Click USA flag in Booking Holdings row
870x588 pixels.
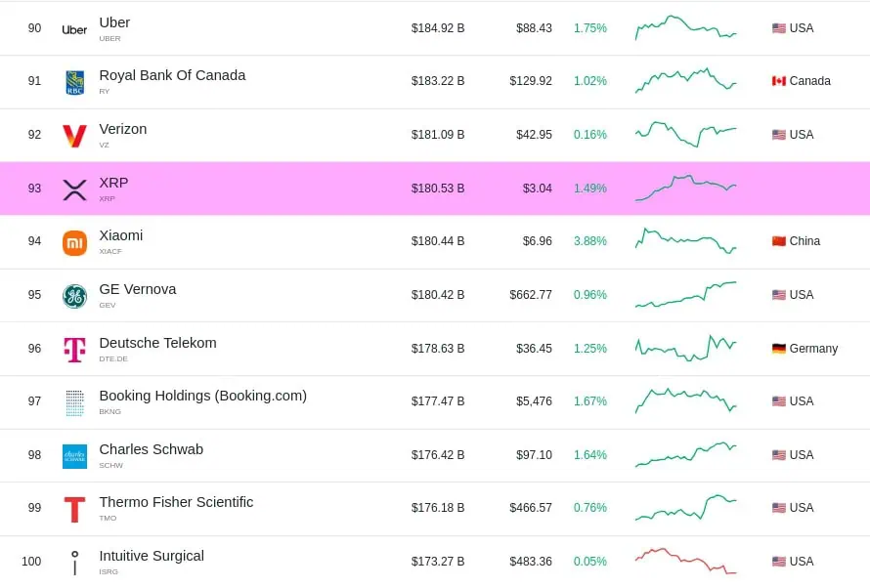pos(778,401)
